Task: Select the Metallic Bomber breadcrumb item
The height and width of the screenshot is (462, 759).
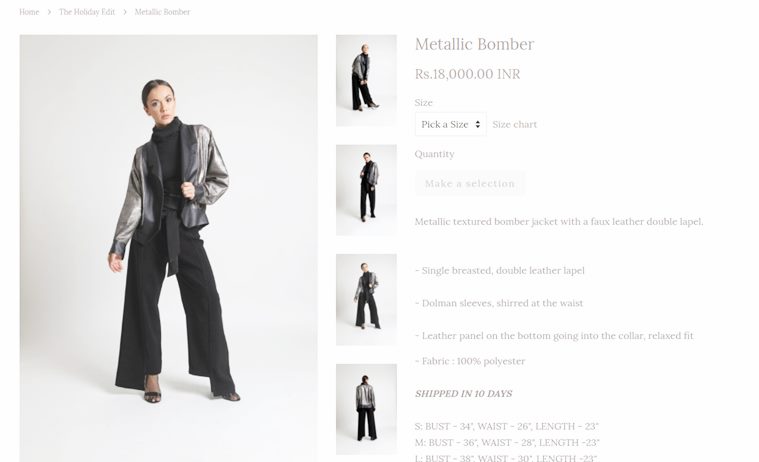Action: pos(162,12)
